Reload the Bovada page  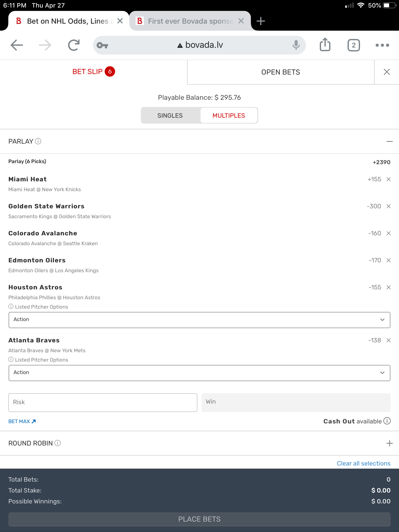click(74, 45)
